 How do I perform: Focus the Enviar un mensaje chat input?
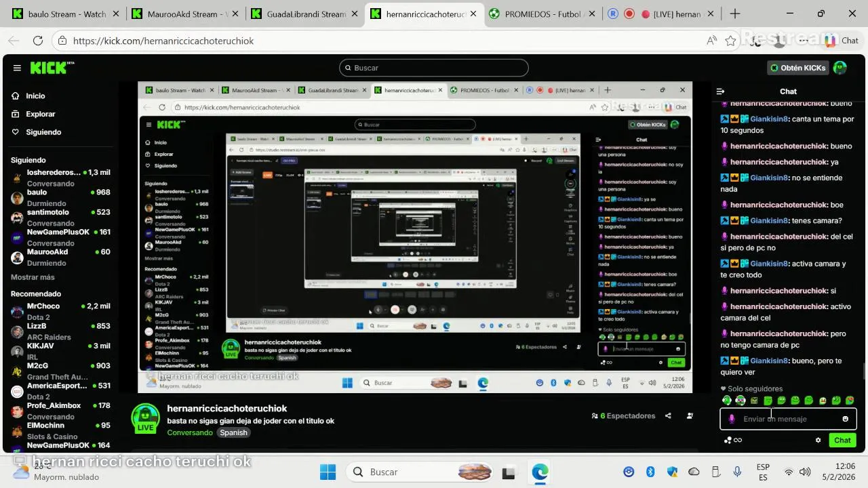point(788,419)
